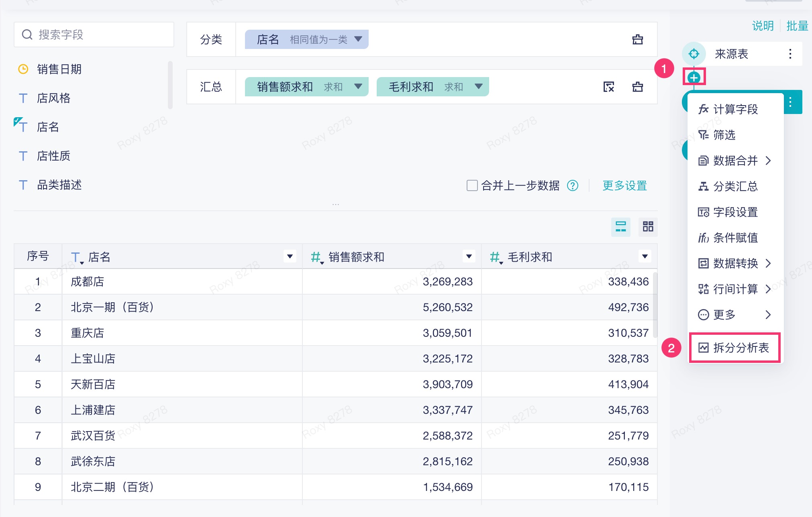Click clear-all icon in 分类 row
This screenshot has height=517, width=812.
tap(637, 39)
